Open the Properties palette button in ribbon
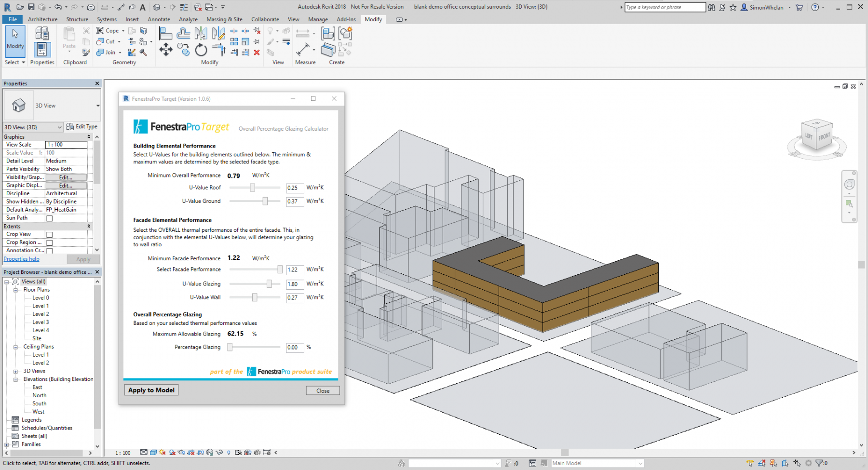 (42, 50)
